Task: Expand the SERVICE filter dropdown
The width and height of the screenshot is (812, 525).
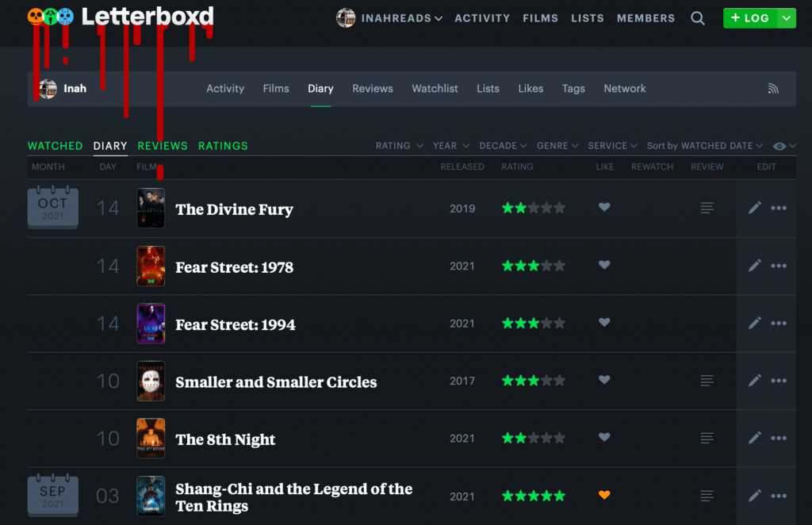Action: coord(613,146)
